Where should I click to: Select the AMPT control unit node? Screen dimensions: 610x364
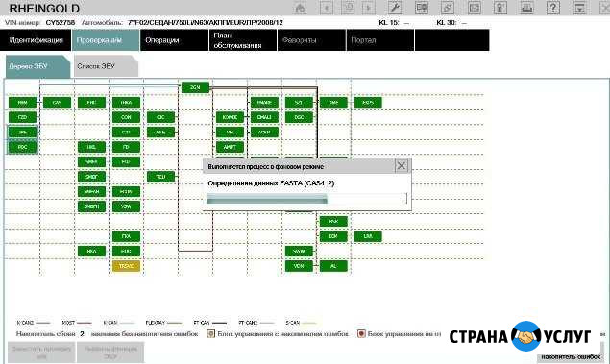(230, 147)
